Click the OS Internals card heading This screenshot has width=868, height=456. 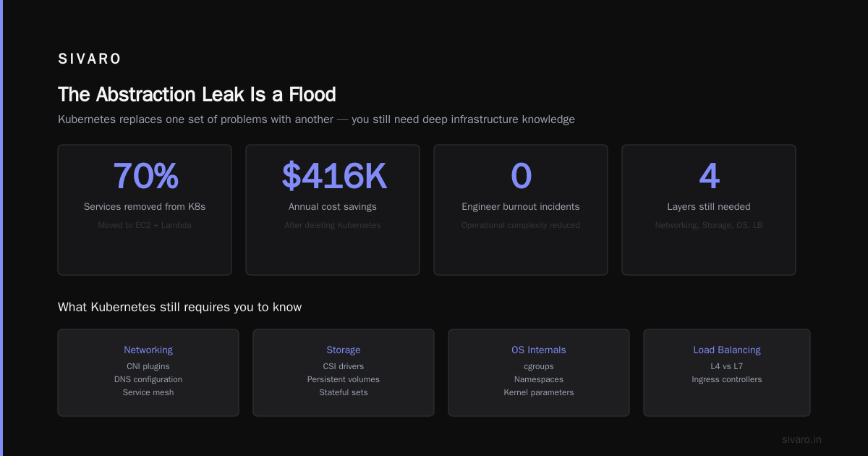coord(539,350)
